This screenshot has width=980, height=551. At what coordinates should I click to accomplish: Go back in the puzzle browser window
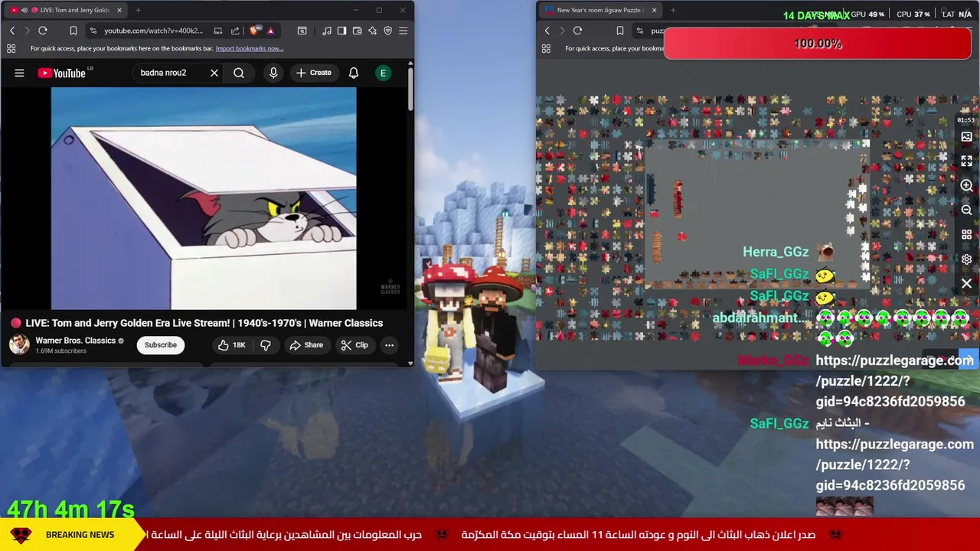pyautogui.click(x=547, y=31)
